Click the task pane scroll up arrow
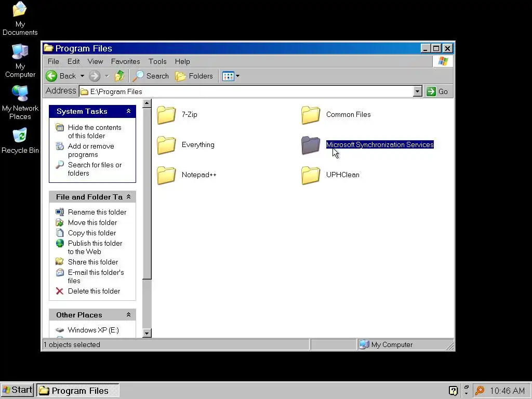The image size is (532, 399). pos(147,103)
